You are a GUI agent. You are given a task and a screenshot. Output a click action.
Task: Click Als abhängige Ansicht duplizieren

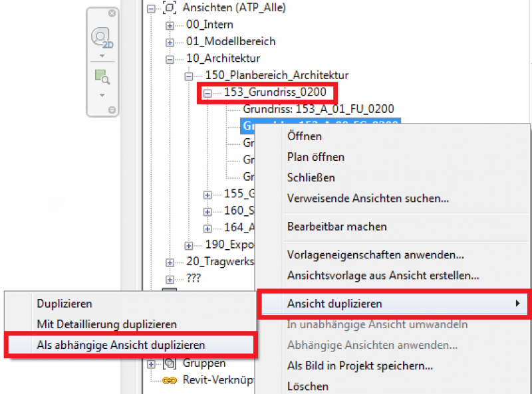[x=120, y=346]
